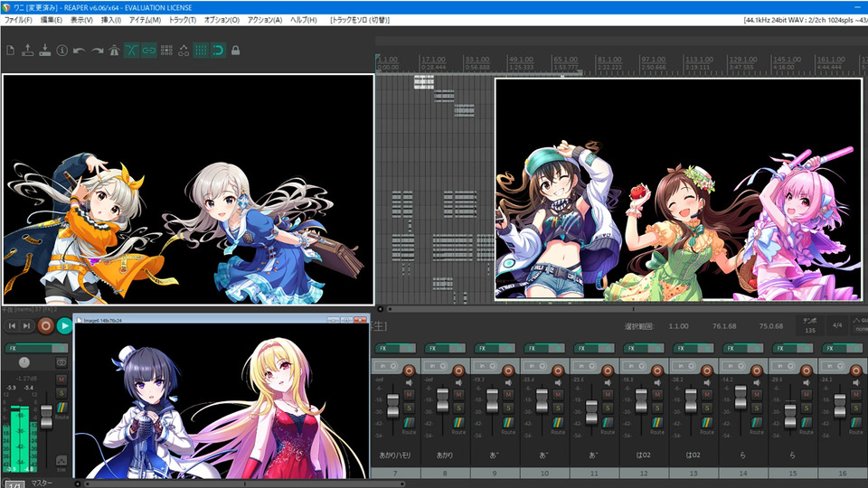Toggle snap with the magnet icon
Viewport: 868px width, 488px height.
pos(218,51)
